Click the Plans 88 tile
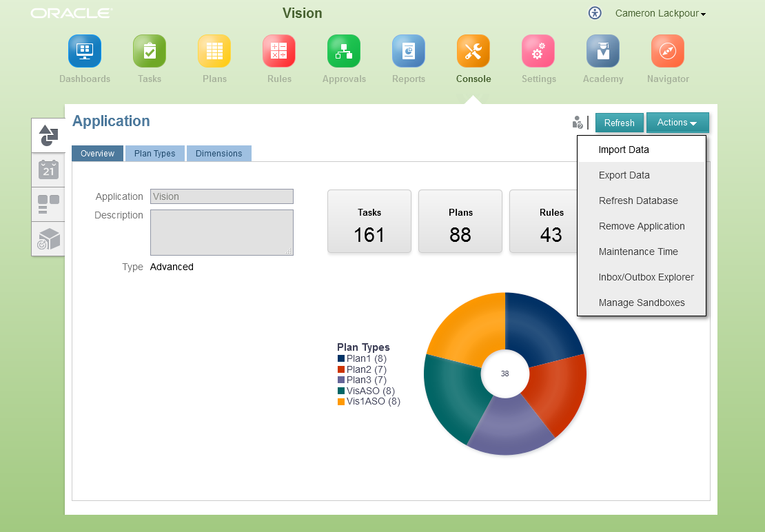 click(460, 221)
